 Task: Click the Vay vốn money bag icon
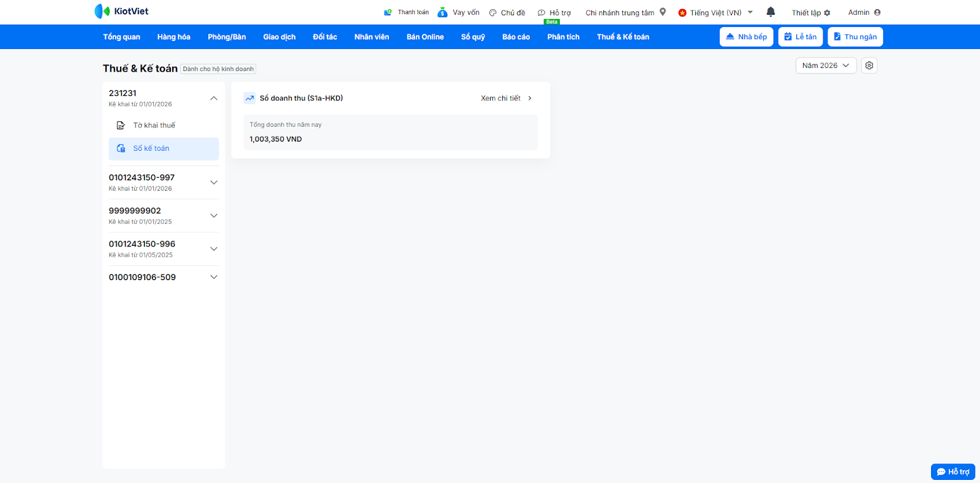coord(442,12)
